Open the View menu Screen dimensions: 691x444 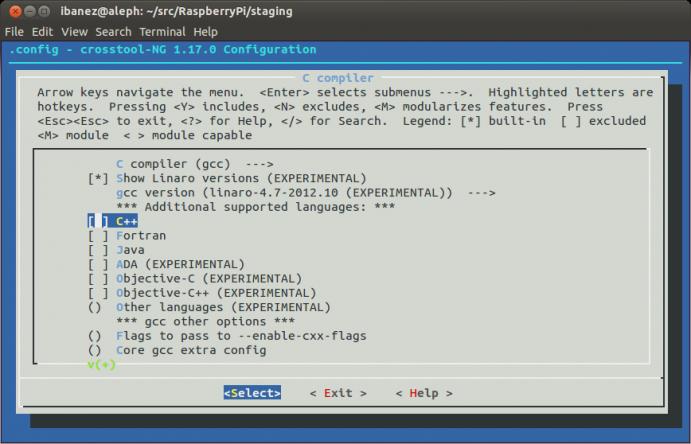pyautogui.click(x=74, y=32)
